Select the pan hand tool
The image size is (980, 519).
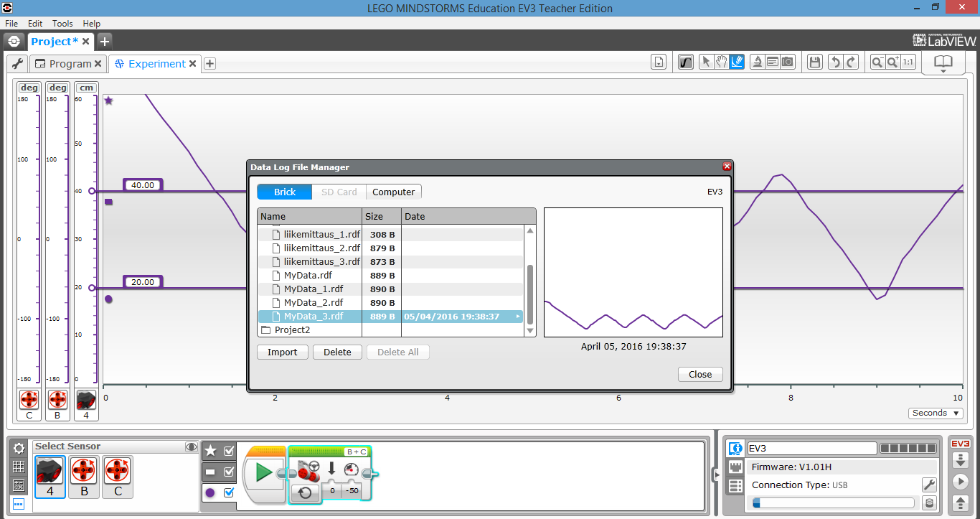click(x=722, y=62)
